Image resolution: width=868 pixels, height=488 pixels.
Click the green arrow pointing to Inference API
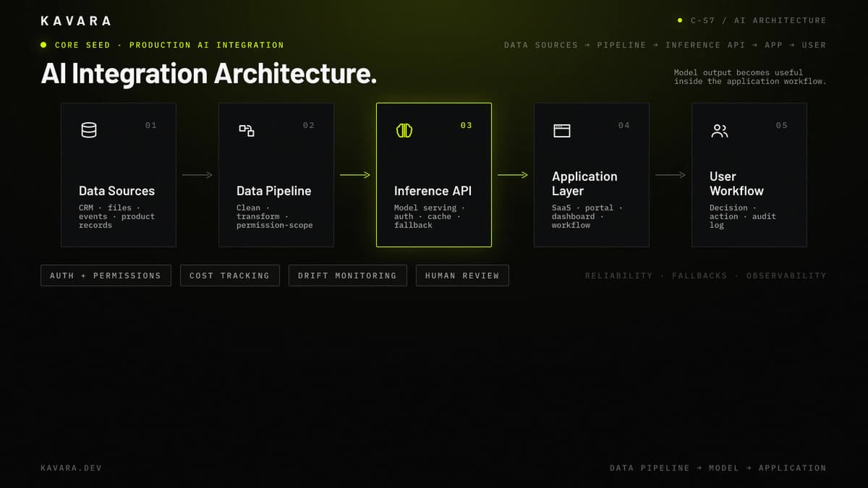tap(354, 175)
